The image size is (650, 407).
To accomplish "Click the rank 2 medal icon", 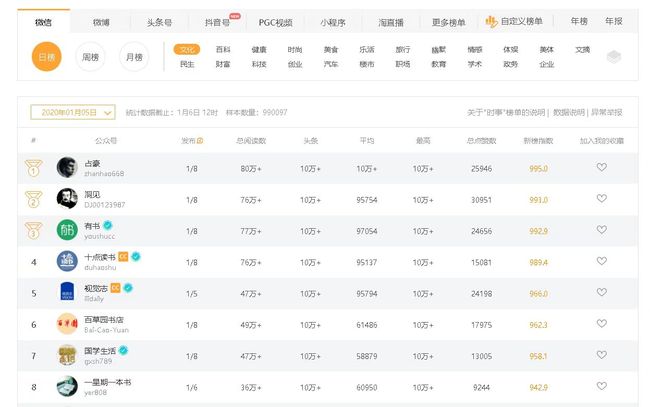I will [x=34, y=199].
